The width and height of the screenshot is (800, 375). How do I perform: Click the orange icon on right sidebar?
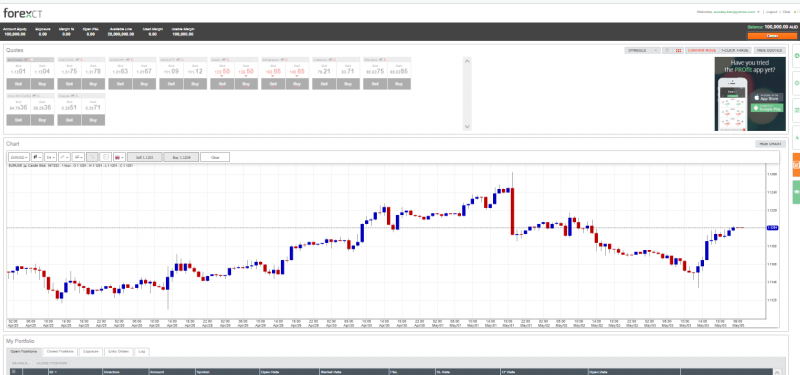(796, 165)
